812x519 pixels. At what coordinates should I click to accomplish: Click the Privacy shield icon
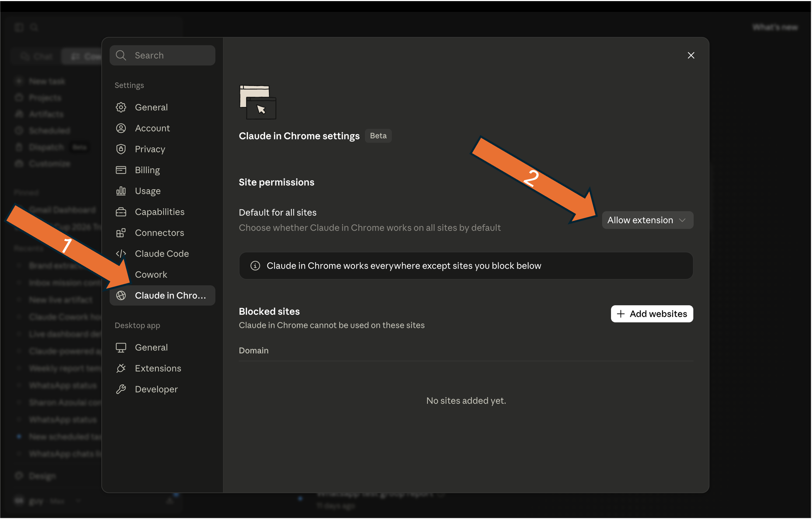coord(121,149)
